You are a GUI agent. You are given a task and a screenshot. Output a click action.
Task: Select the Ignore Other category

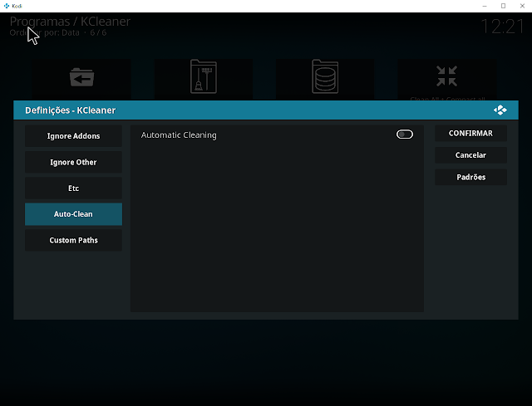tap(73, 162)
